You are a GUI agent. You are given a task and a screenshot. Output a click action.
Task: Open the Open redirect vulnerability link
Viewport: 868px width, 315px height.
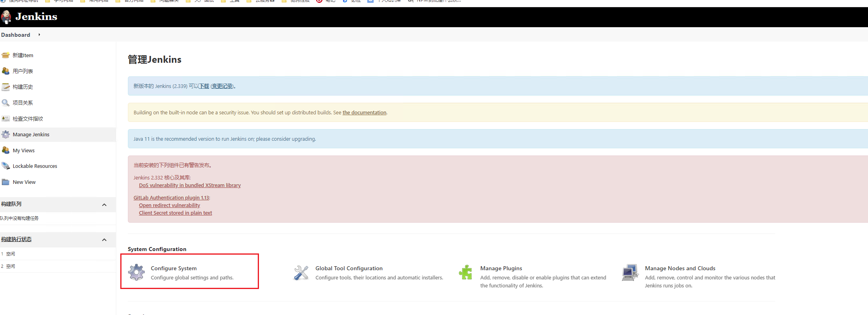pos(169,205)
